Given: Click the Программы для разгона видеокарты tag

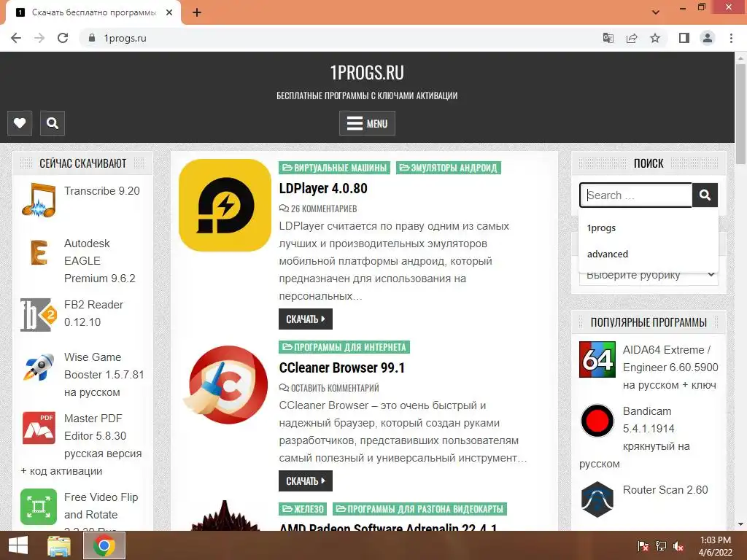Looking at the screenshot, I should [x=419, y=509].
